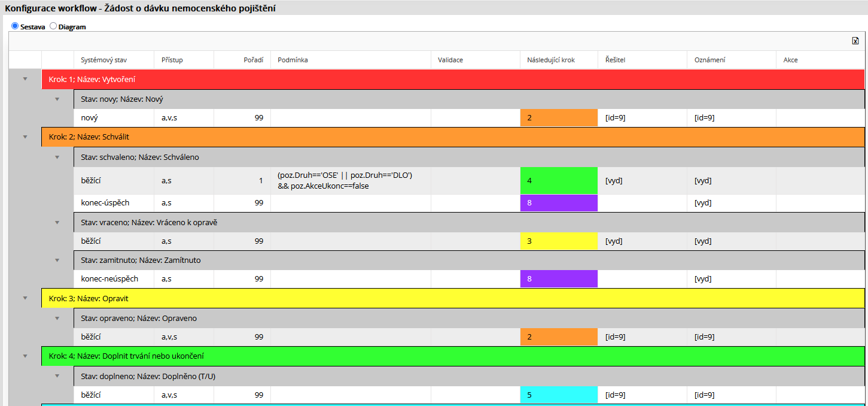The width and height of the screenshot is (868, 406).
Task: Sort by the Pořadí column header
Action: (242, 60)
